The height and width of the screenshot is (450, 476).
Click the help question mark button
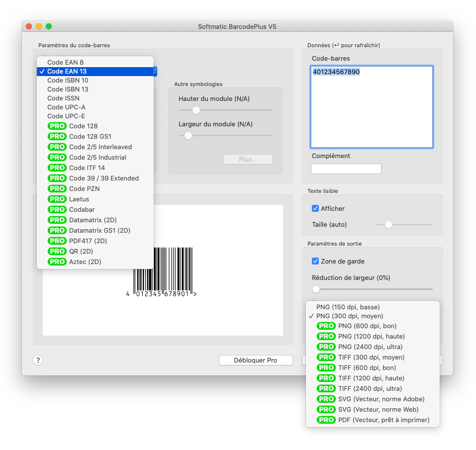pyautogui.click(x=38, y=360)
